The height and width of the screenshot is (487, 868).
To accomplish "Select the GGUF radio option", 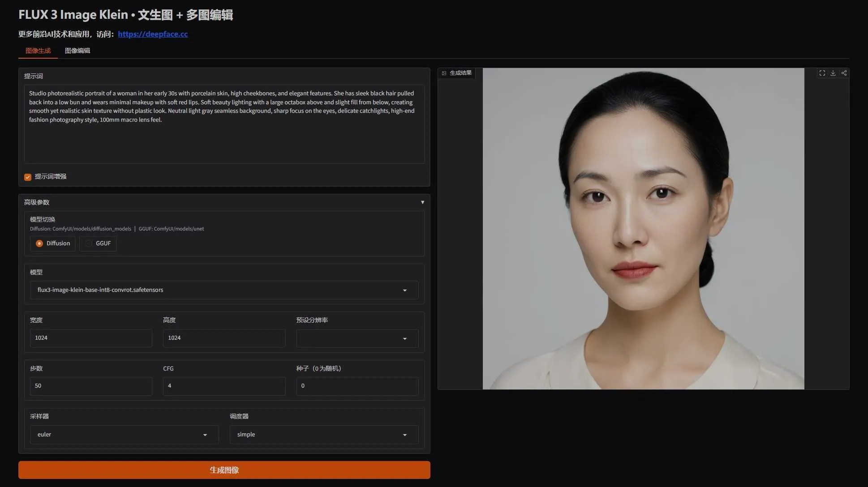I will coord(98,243).
